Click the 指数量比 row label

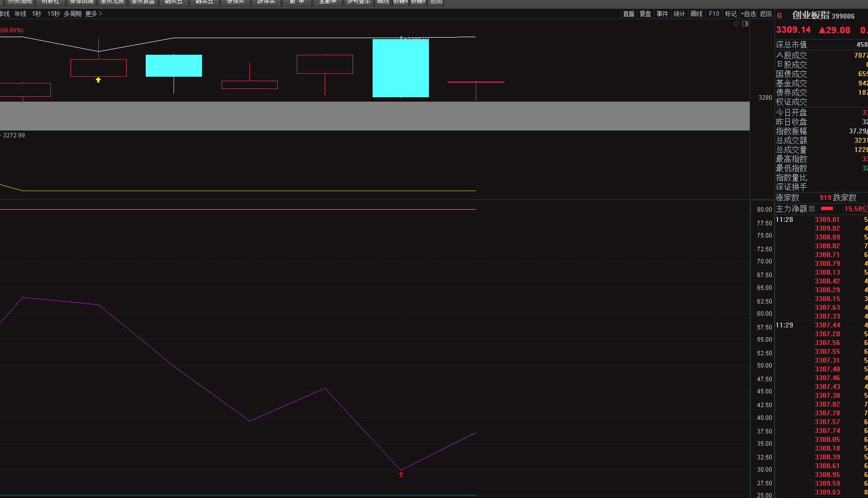[791, 177]
